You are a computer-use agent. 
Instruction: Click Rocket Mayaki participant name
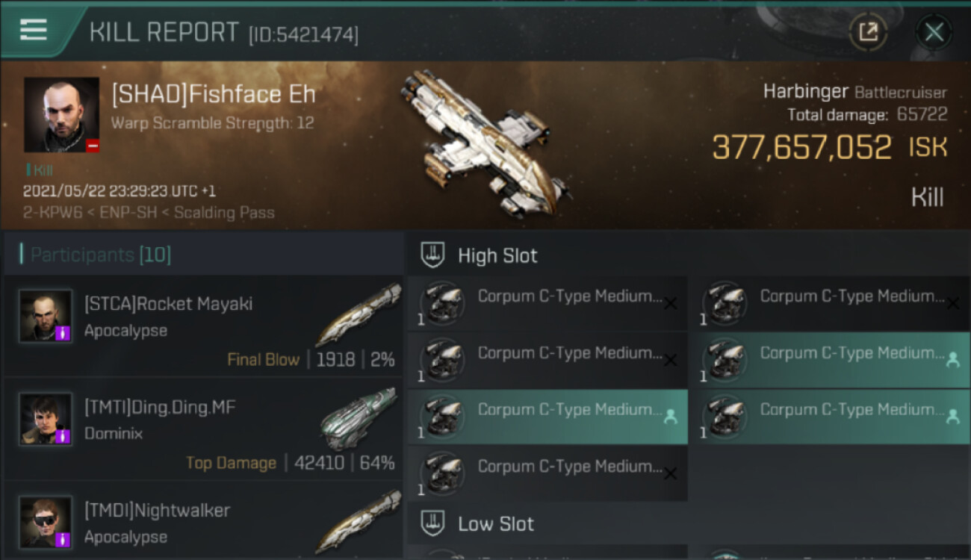(168, 304)
